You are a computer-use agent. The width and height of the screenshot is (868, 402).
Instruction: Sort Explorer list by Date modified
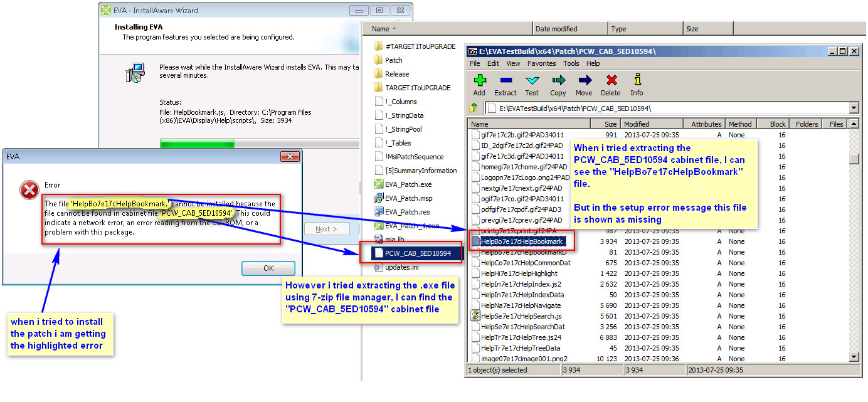click(570, 29)
